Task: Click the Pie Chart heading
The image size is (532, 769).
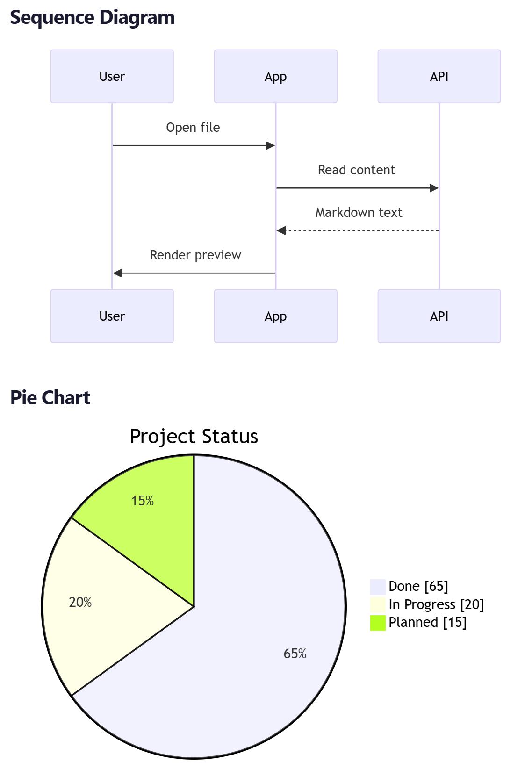Action: 50,398
